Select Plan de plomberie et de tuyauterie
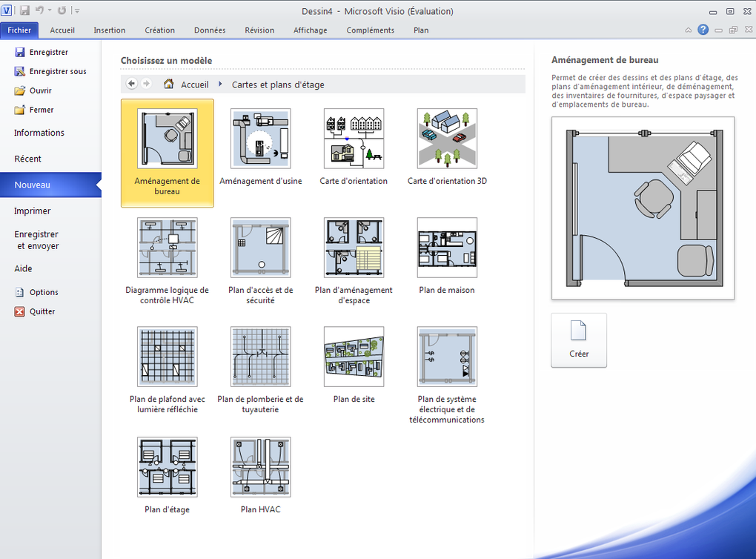The image size is (756, 559). pyautogui.click(x=260, y=357)
